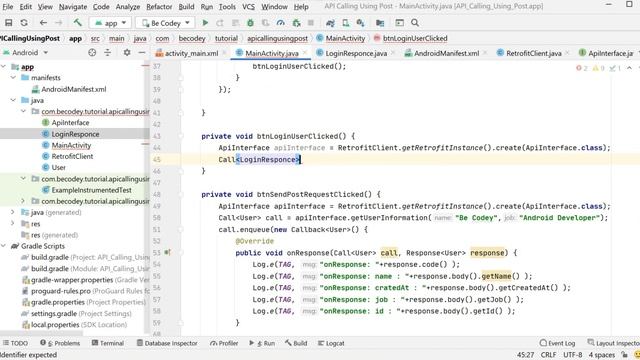Open the Problems tool window

coord(60,343)
